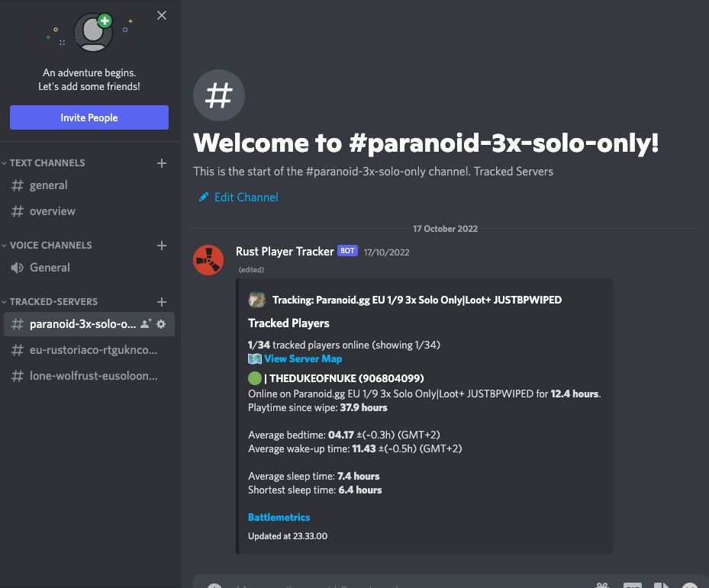The height and width of the screenshot is (588, 709).
Task: Click the map emoji before View Server Map
Action: (x=255, y=359)
